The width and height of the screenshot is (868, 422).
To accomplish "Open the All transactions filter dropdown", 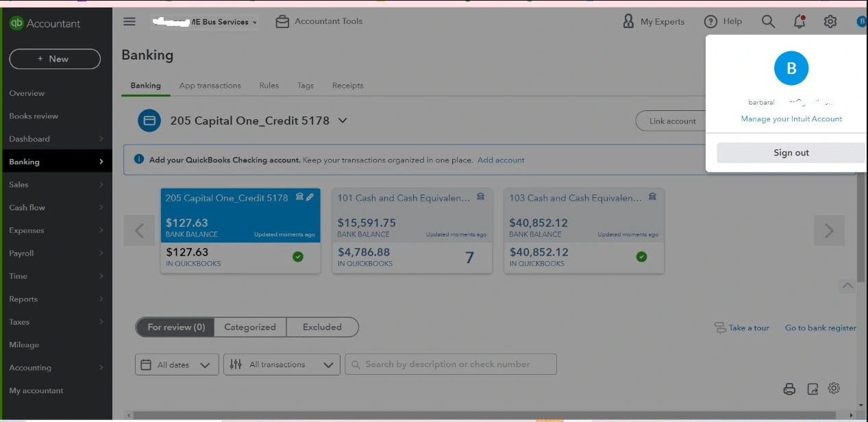I will click(x=282, y=364).
